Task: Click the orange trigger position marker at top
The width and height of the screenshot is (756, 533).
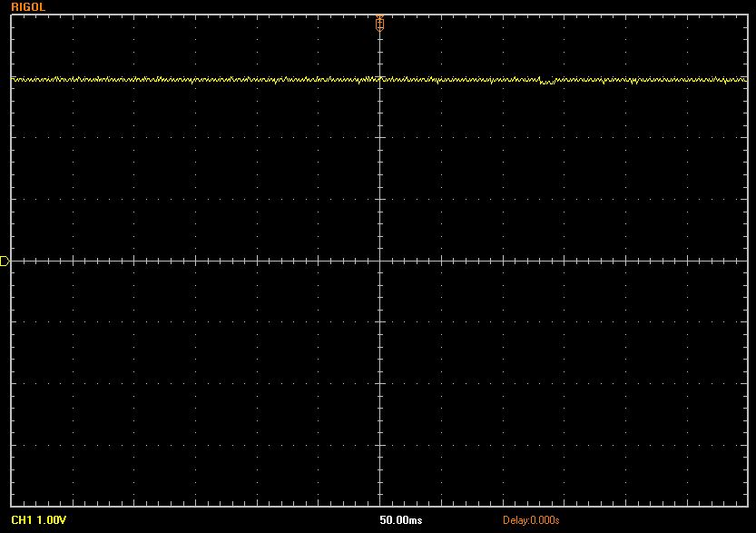Action: (x=379, y=23)
